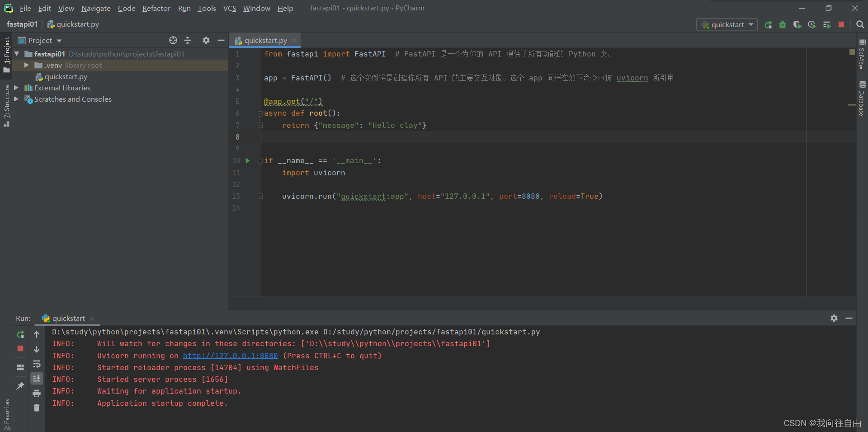
Task: Start debugging the quickstart configuration
Action: (x=783, y=25)
